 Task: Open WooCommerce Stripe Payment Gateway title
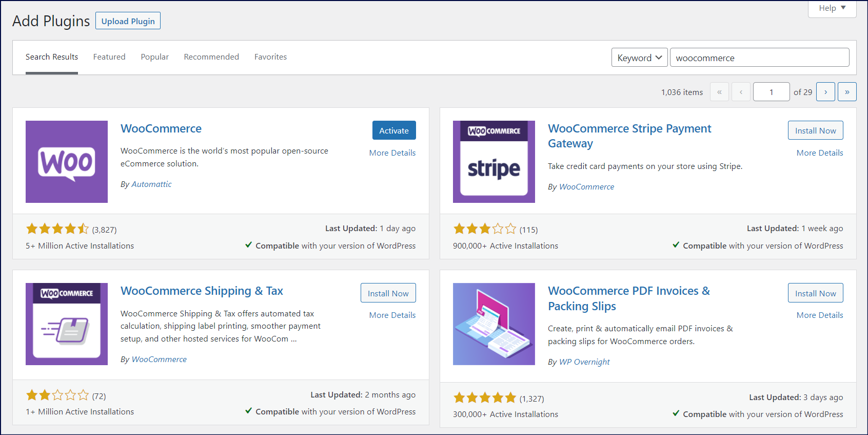tap(629, 136)
